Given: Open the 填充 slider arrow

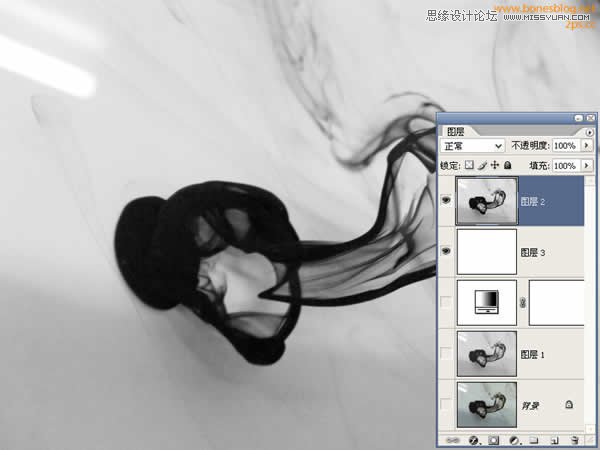Looking at the screenshot, I should (x=587, y=165).
